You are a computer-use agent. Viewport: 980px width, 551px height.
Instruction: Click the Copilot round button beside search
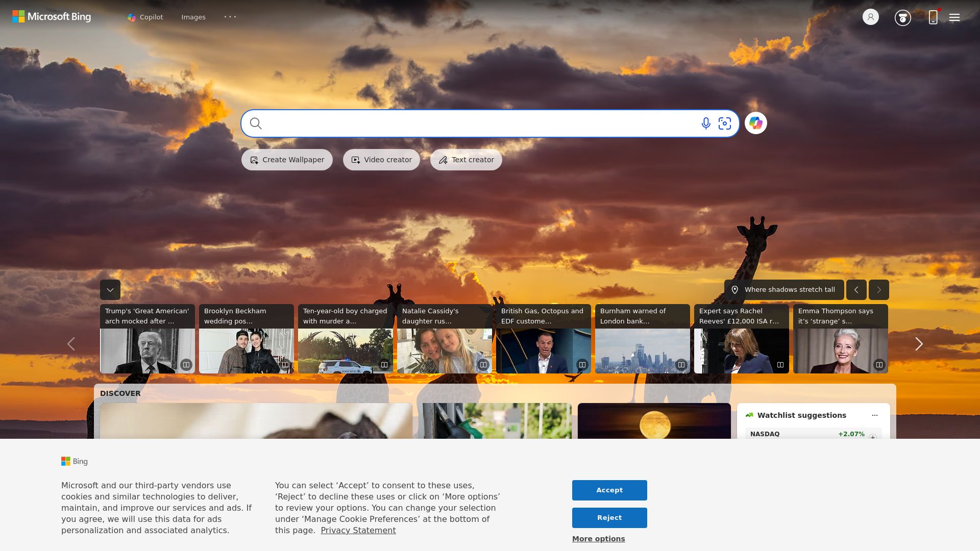click(756, 123)
